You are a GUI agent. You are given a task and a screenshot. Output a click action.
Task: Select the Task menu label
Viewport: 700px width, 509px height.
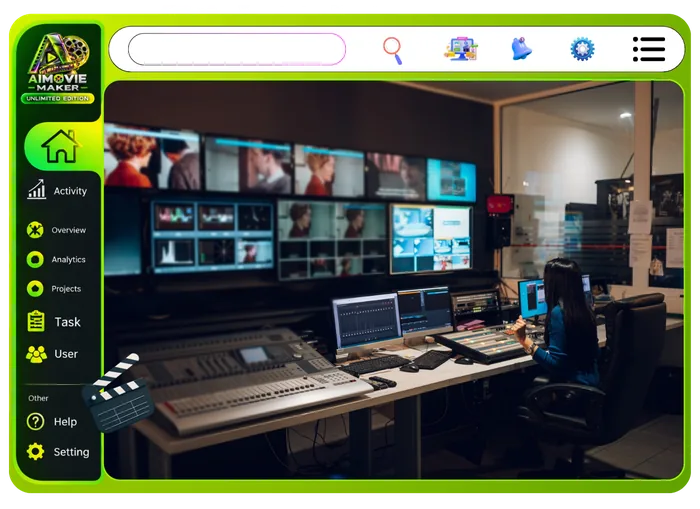(x=67, y=322)
